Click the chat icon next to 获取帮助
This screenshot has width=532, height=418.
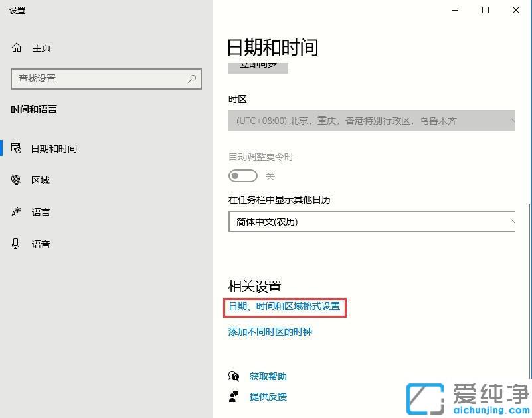234,376
